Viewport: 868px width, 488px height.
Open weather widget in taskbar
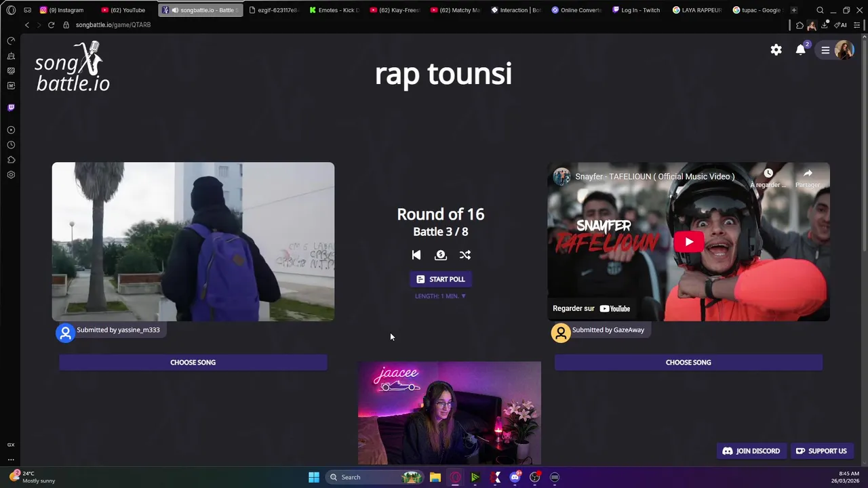pos(32,477)
